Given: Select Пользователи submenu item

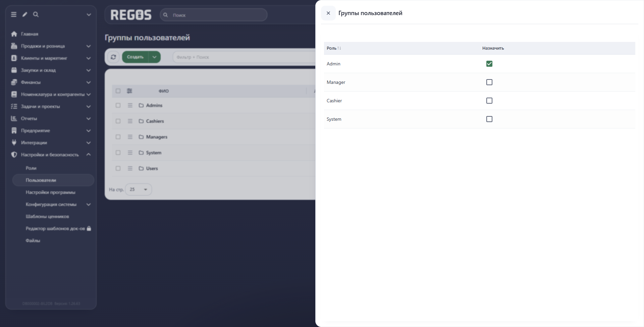Looking at the screenshot, I should pos(53,180).
